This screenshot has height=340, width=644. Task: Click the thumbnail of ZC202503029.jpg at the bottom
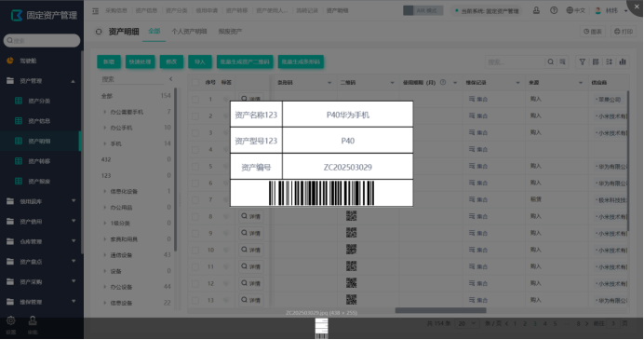pos(322,329)
